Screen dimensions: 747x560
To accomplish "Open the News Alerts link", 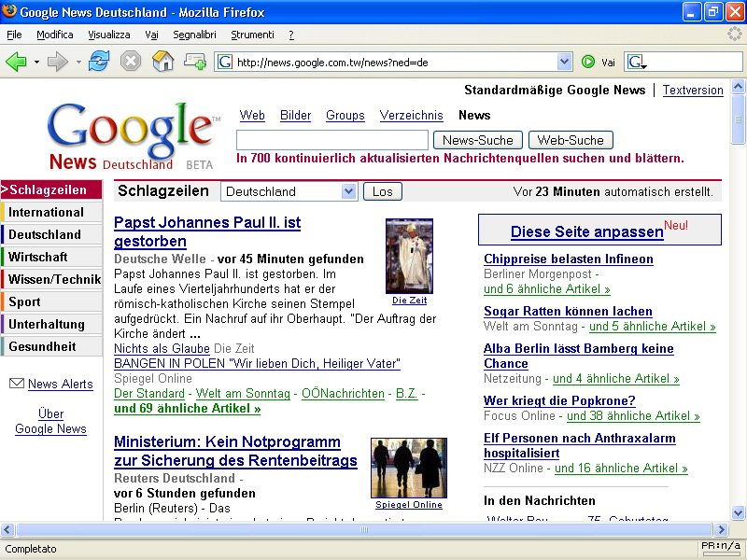I will (x=61, y=384).
